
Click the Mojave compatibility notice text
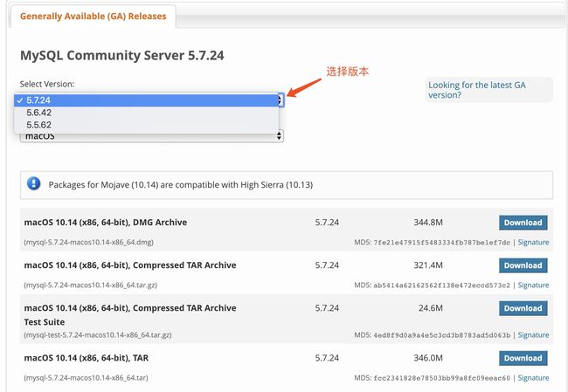click(x=180, y=184)
